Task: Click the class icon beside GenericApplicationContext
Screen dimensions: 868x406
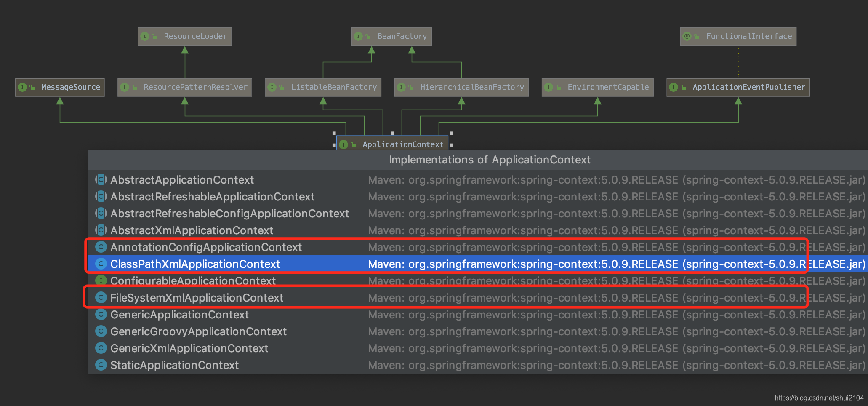Action: [101, 315]
